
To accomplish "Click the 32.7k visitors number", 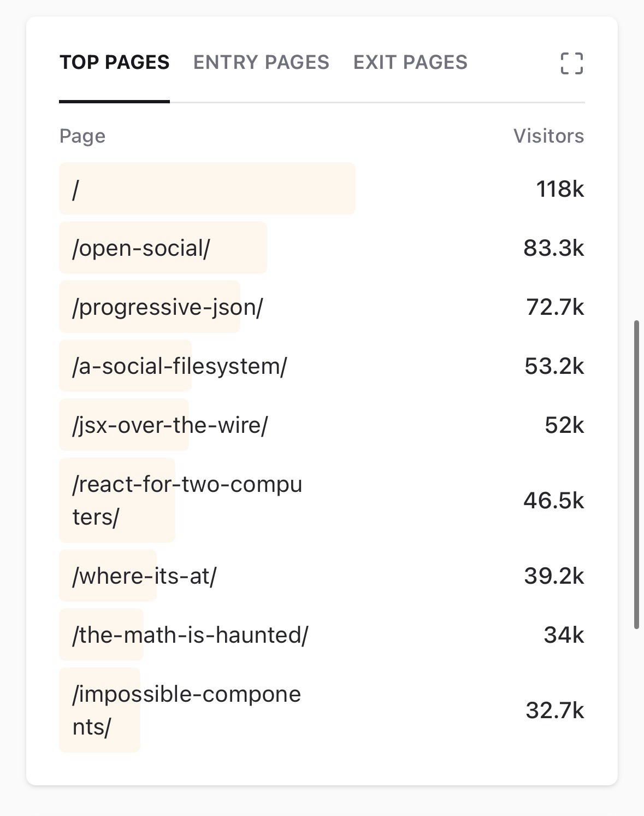I will 554,710.
